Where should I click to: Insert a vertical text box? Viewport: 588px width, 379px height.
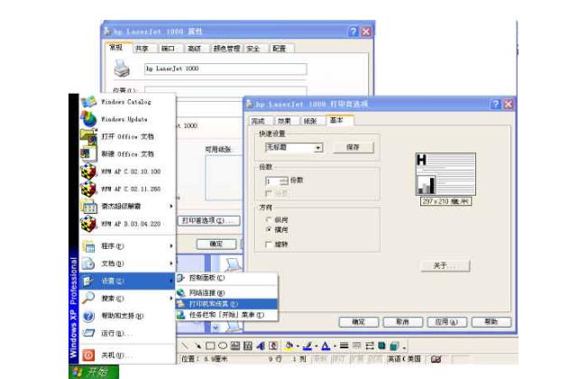[248, 346]
